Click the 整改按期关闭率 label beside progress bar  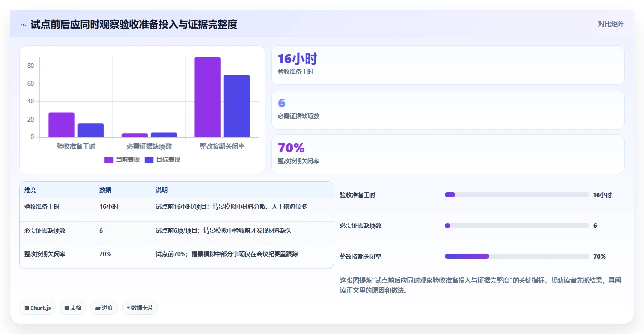click(x=361, y=257)
